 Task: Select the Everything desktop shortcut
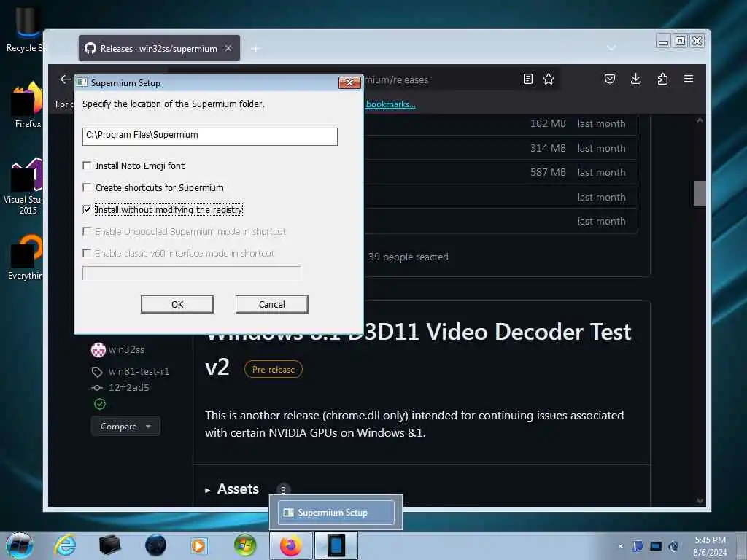click(x=26, y=257)
